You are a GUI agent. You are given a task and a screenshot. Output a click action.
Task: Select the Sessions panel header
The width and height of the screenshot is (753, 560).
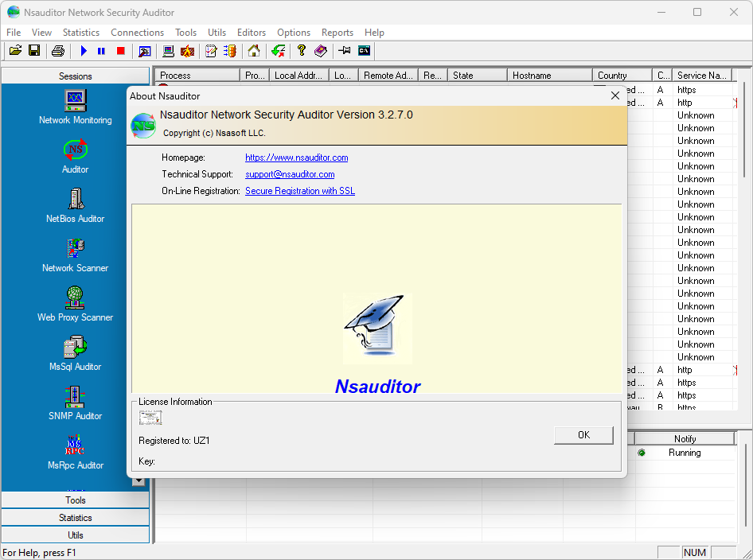pos(76,76)
